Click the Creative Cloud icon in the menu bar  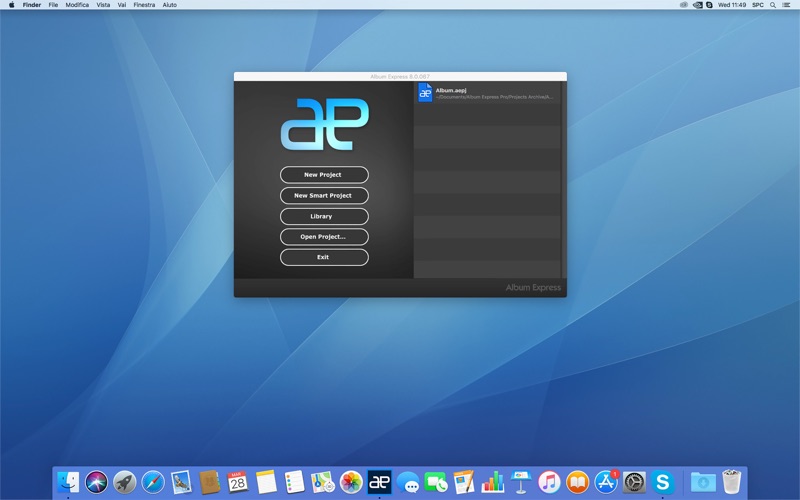tap(684, 5)
